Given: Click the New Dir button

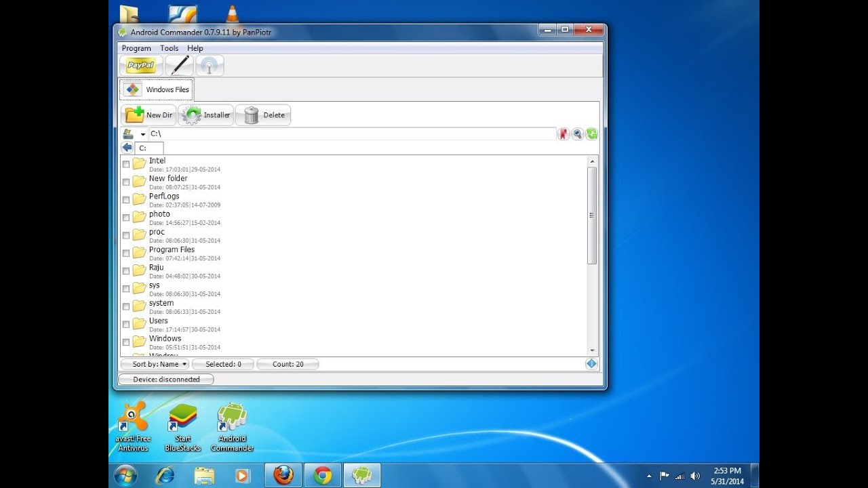Looking at the screenshot, I should (x=149, y=115).
